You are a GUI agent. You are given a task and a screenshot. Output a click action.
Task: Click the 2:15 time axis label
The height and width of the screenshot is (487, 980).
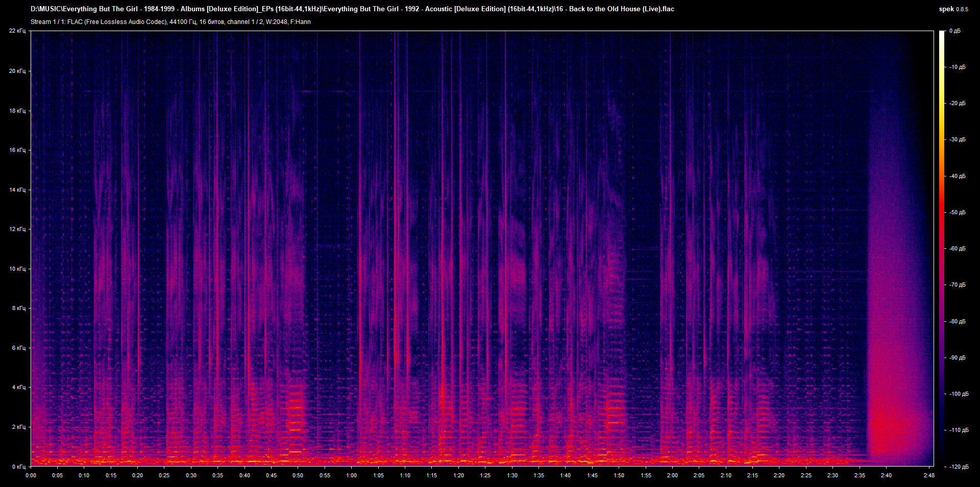click(753, 475)
